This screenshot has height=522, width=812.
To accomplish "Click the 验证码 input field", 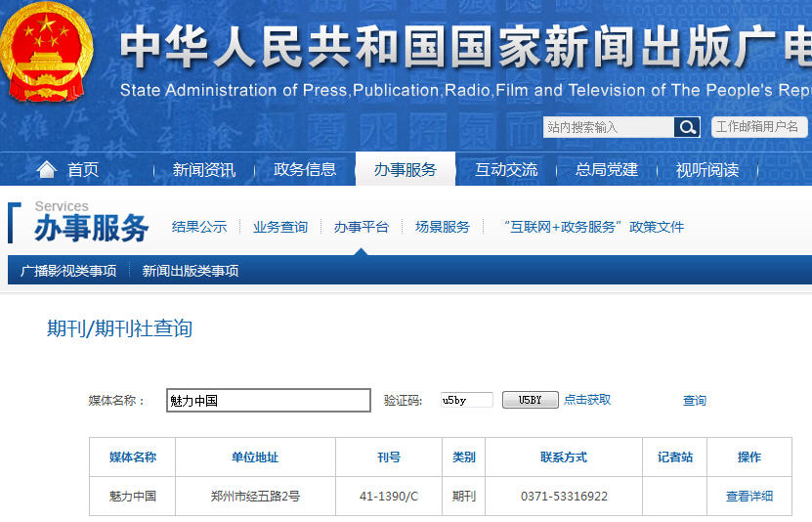I will click(x=467, y=400).
